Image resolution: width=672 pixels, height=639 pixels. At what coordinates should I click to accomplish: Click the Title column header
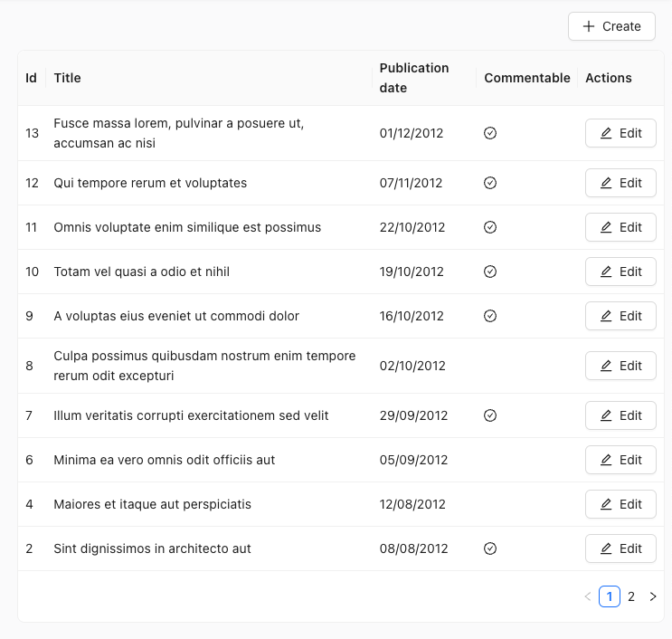[x=67, y=78]
